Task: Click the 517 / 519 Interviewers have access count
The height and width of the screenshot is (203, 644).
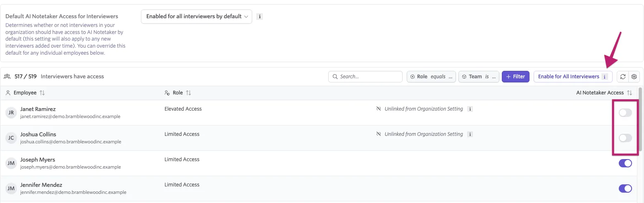Action: tap(59, 76)
